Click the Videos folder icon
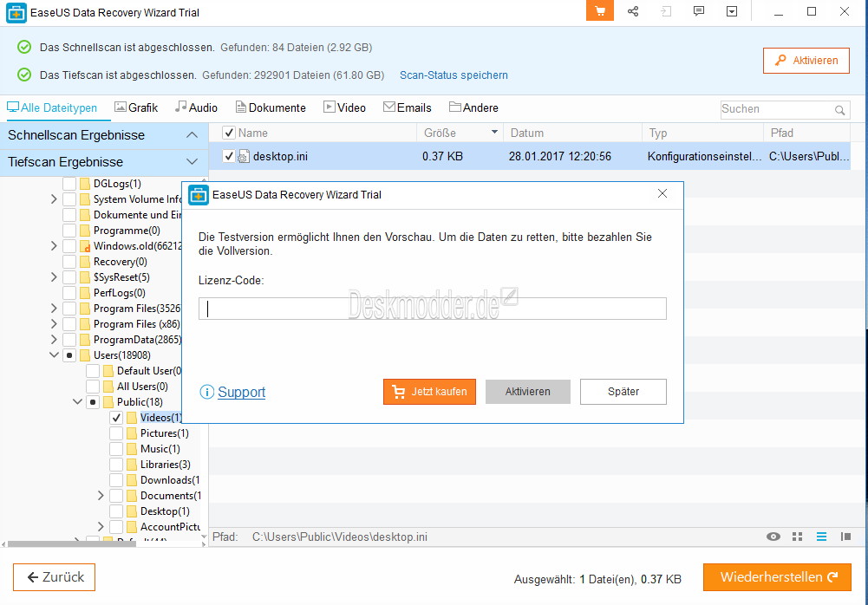Image resolution: width=868 pixels, height=605 pixels. (x=132, y=418)
